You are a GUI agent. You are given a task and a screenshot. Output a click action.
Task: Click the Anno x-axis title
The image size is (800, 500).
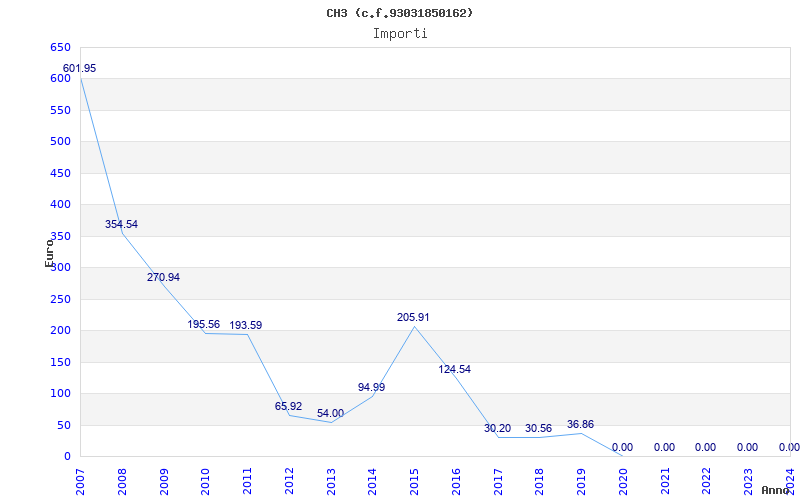(776, 490)
